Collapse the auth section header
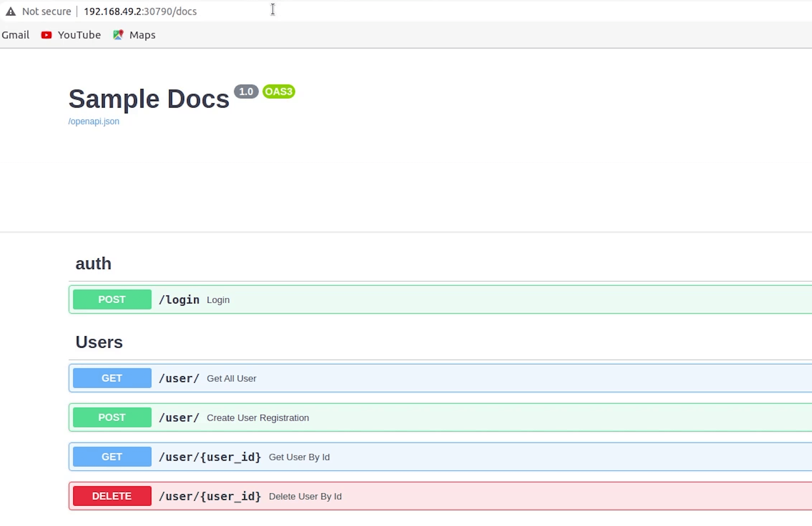The height and width of the screenshot is (526, 812). coord(93,264)
